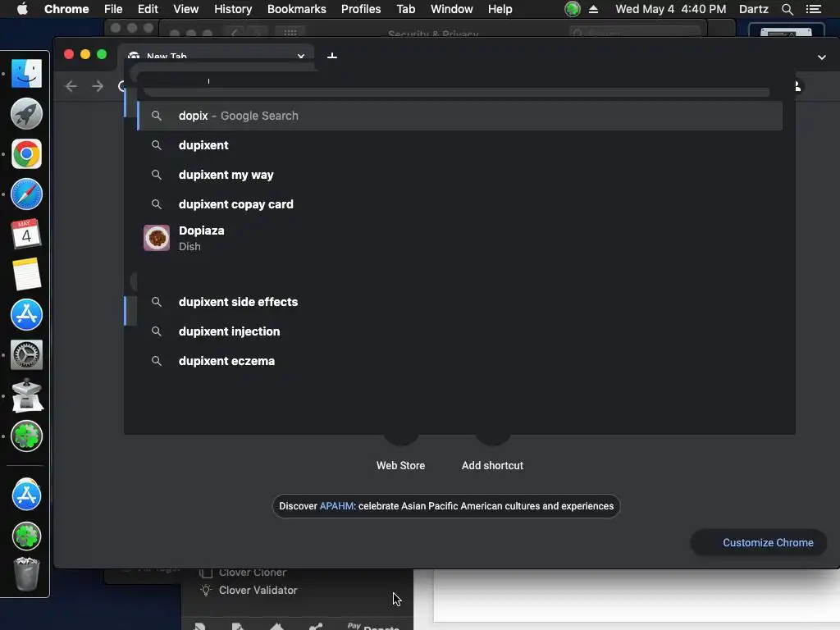The image size is (840, 630).
Task: Open Spotlight search in menu bar
Action: [787, 9]
